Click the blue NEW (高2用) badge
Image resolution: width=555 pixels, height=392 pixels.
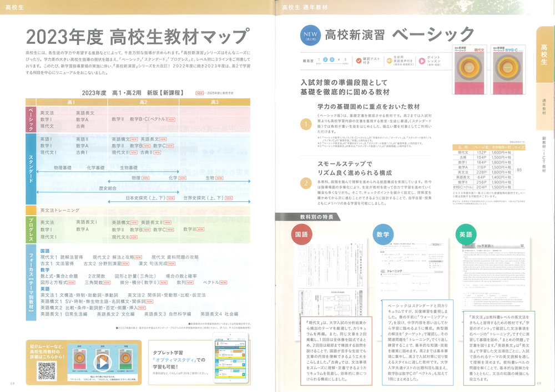[x=310, y=35]
